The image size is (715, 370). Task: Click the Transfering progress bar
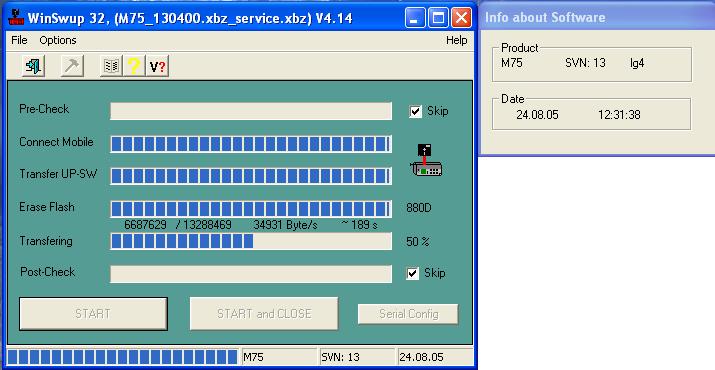click(251, 241)
